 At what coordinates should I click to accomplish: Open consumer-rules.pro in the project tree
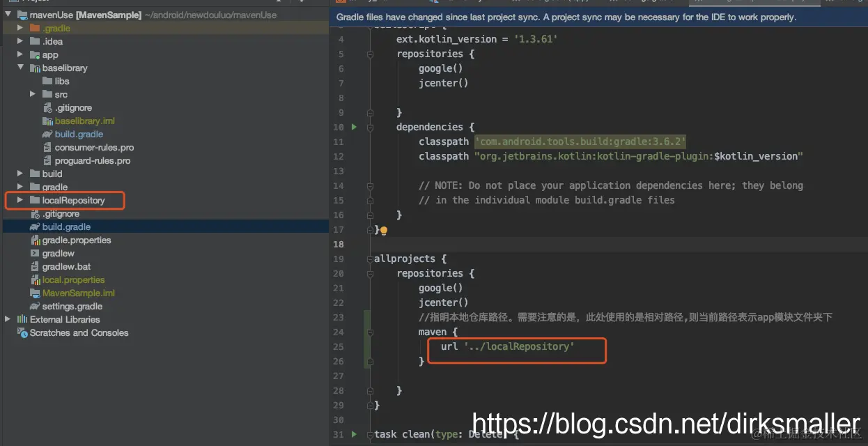94,147
